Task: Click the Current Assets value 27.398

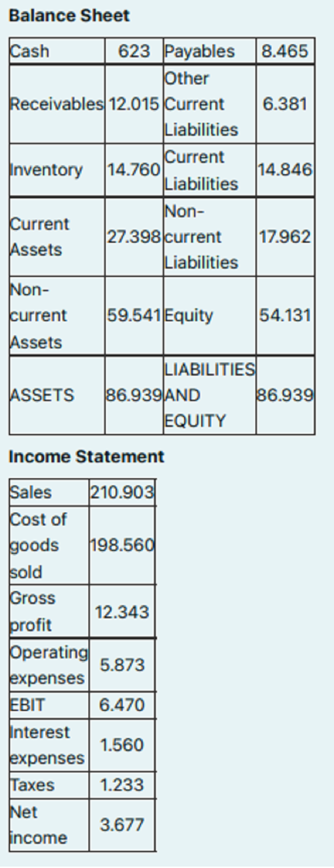Action: click(134, 237)
